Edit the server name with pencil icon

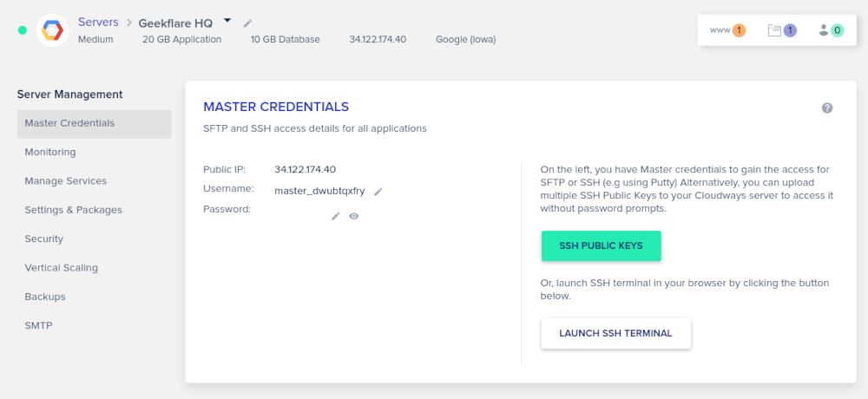click(247, 23)
